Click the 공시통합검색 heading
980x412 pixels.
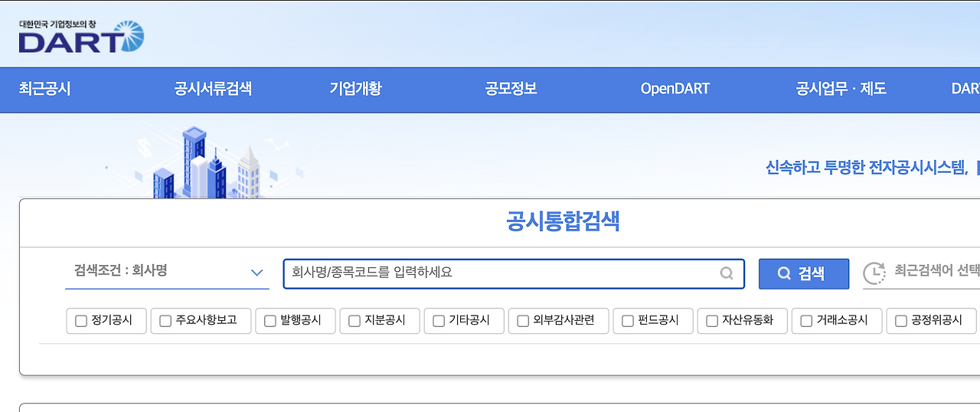coord(563,222)
